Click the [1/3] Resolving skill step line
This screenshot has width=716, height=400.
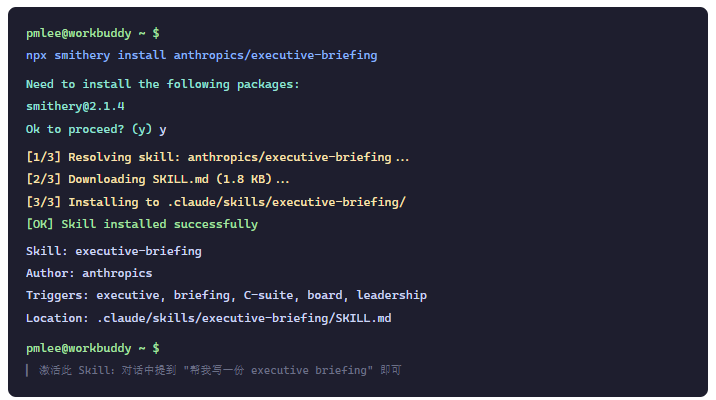(217, 157)
